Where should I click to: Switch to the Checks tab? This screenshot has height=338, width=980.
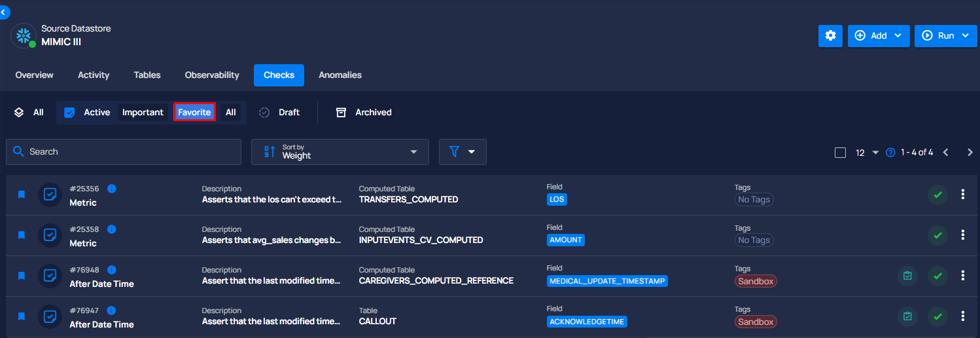[x=279, y=75]
